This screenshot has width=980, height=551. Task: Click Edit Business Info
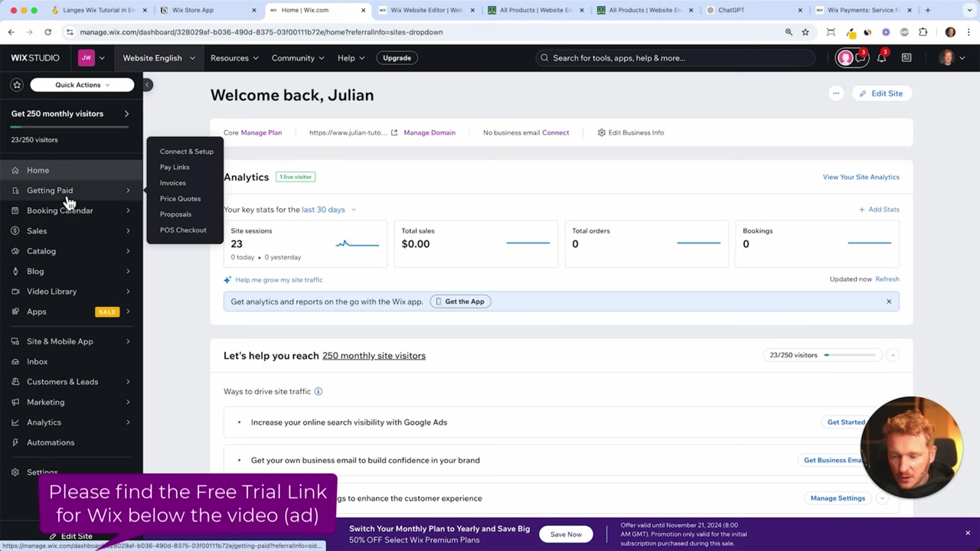631,132
